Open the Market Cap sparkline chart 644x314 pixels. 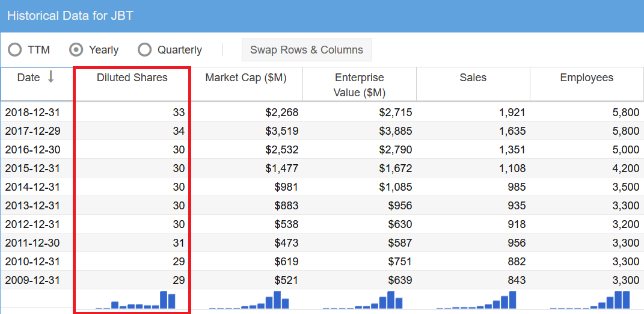[x=249, y=300]
